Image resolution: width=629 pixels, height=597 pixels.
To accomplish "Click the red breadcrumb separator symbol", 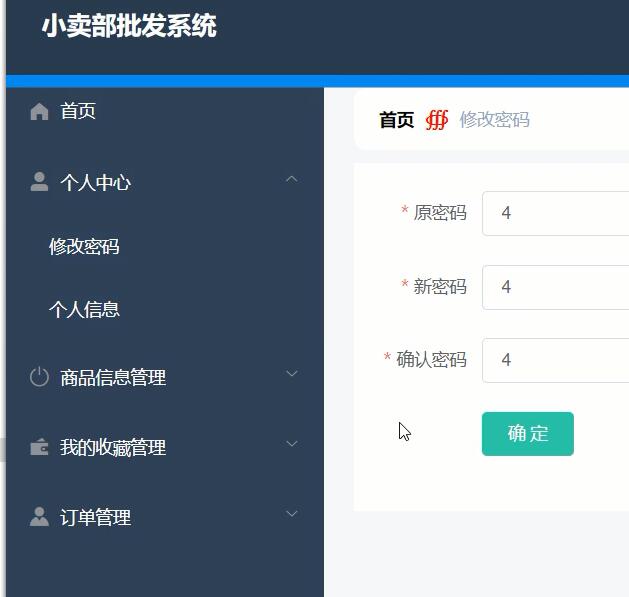I will click(x=437, y=120).
